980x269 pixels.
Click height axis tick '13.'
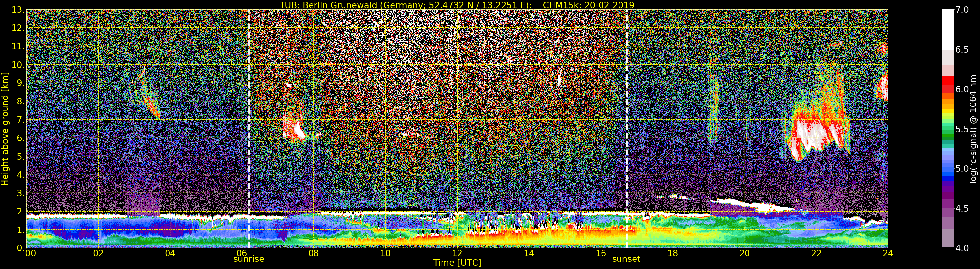(18, 10)
